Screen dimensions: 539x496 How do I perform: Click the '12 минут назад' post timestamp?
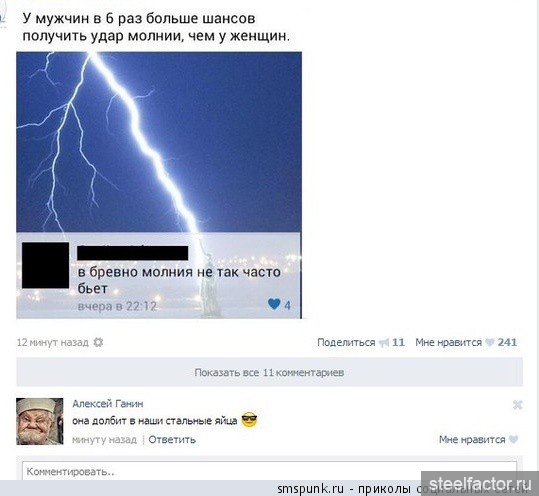coord(53,342)
